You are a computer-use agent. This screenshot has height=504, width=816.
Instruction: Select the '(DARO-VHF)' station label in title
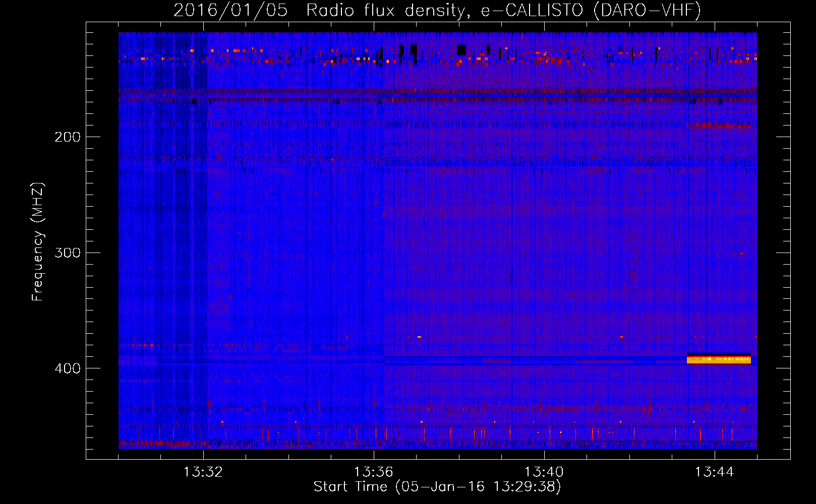click(x=647, y=11)
